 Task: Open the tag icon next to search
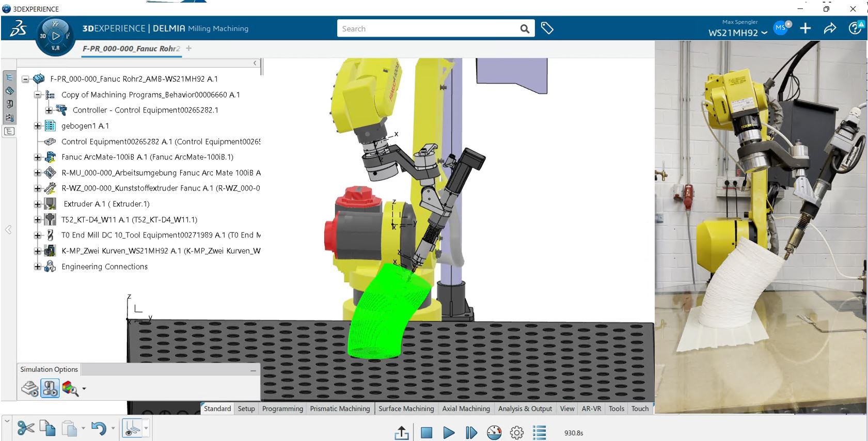coord(547,28)
